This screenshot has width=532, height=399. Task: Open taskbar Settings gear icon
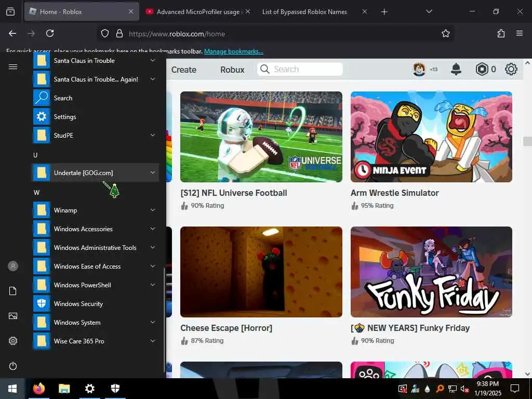[89, 389]
